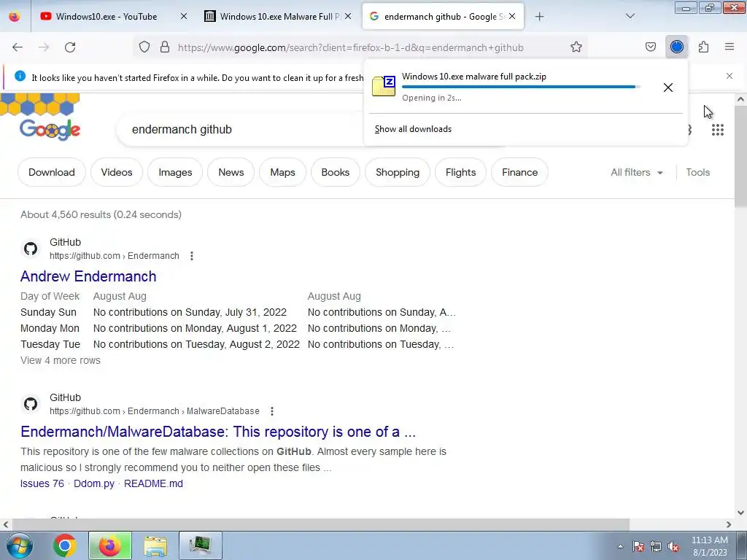This screenshot has height=560, width=747.
Task: Open more options for the github.com › Endermanch result
Action: coord(192,256)
